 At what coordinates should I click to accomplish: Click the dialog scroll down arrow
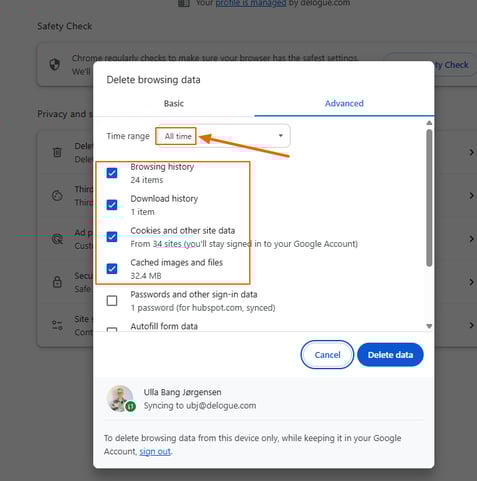coord(429,326)
